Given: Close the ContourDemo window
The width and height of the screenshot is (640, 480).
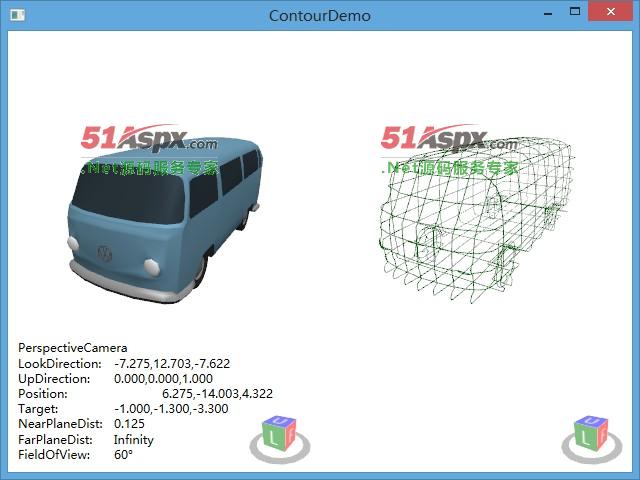Looking at the screenshot, I should click(610, 11).
